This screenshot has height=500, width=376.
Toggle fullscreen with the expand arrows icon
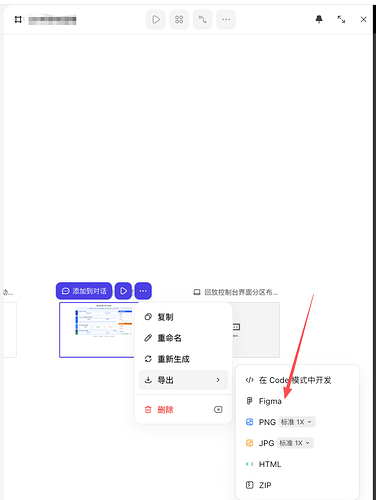click(x=341, y=19)
